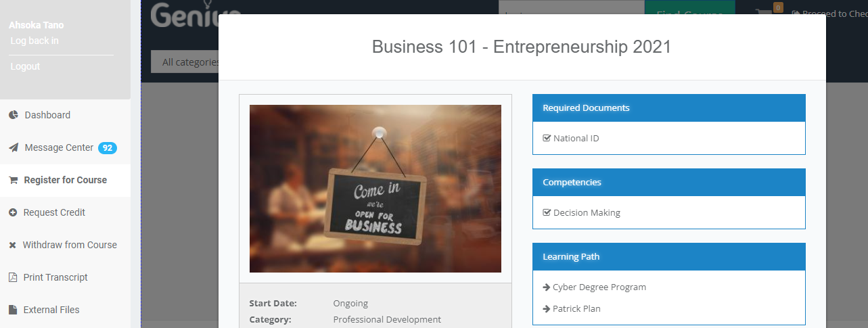The image size is (868, 328).
Task: Click the Open for Business course image
Action: point(375,189)
